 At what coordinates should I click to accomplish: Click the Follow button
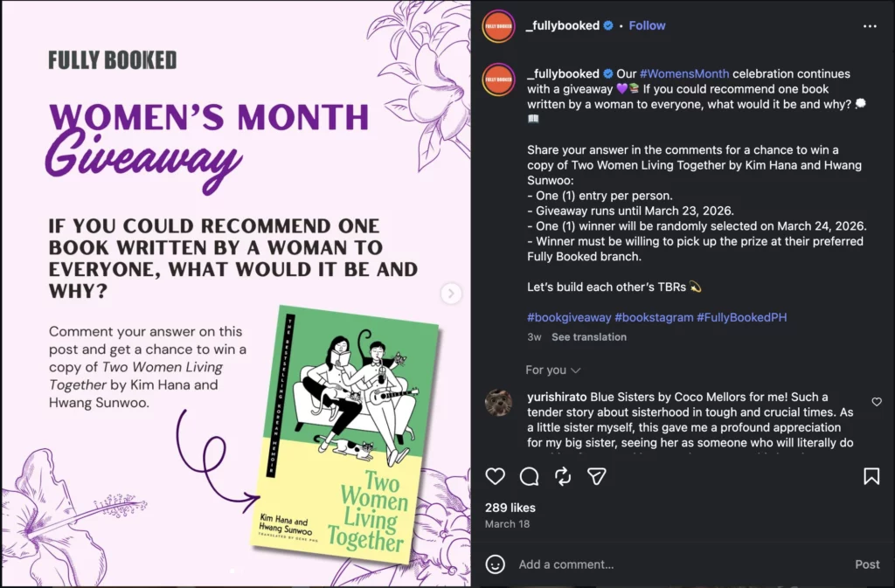pos(647,25)
